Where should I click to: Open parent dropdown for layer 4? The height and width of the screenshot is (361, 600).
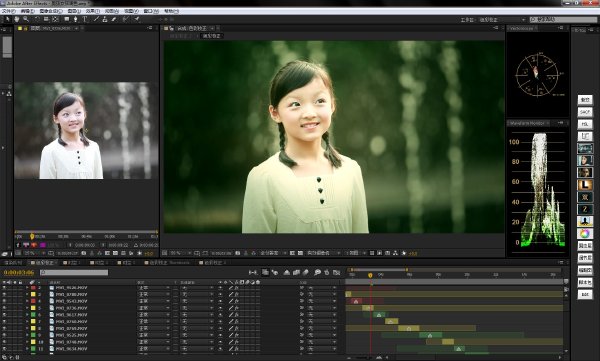(321, 301)
